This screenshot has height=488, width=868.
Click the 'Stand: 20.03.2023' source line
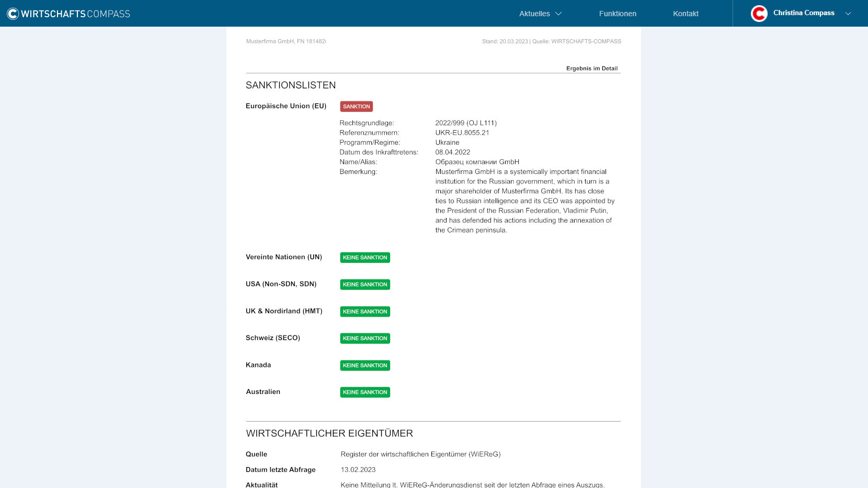[552, 42]
